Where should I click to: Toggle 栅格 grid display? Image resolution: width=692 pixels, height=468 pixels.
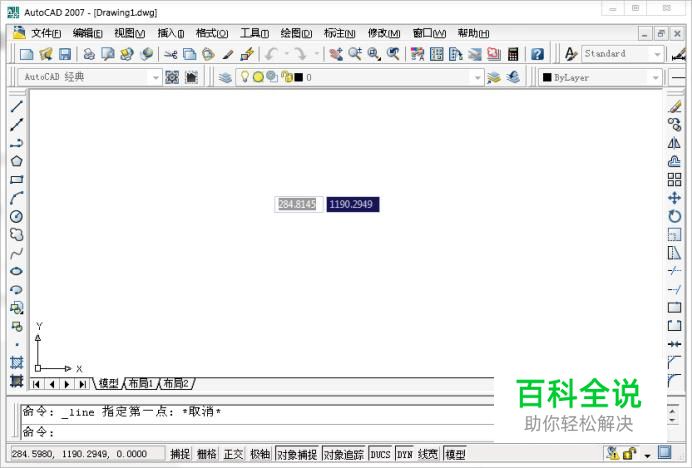(207, 454)
